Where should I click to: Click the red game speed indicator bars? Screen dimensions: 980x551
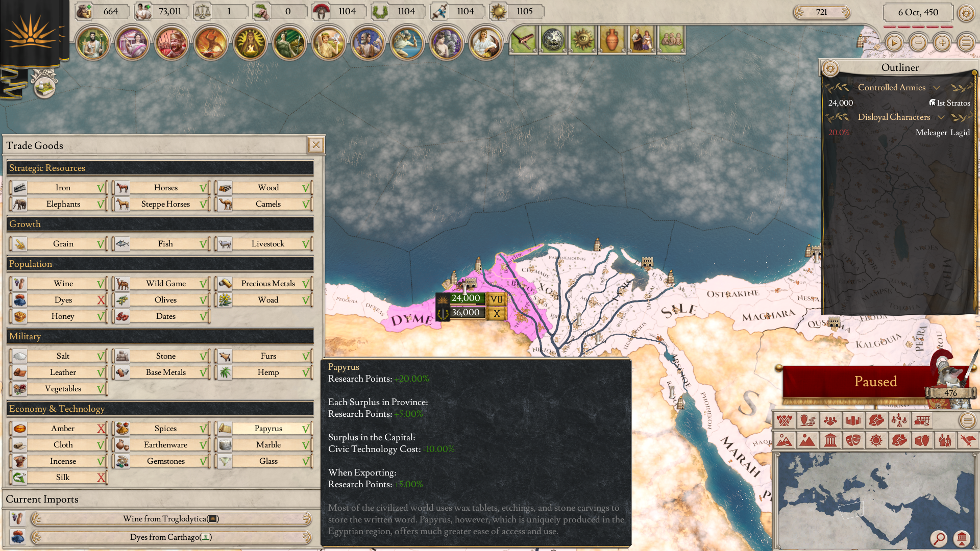click(918, 27)
